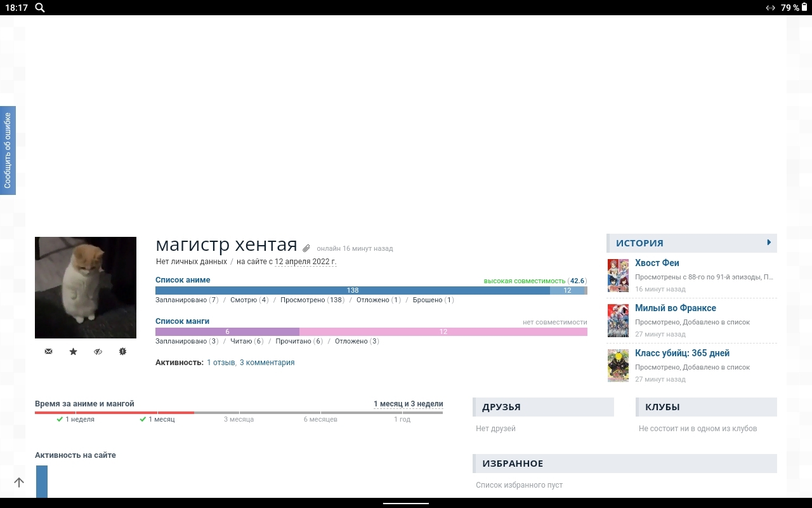Click the paperclip icon beside the username
The image size is (812, 508).
tap(306, 248)
